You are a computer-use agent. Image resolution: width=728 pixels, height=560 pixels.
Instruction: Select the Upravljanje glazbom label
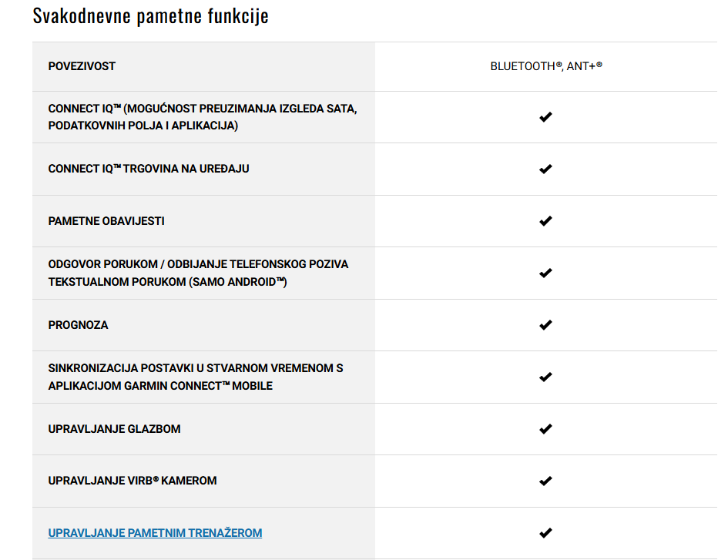[114, 429]
